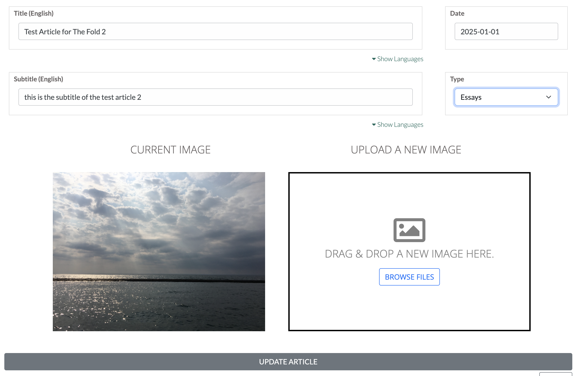Expand languages under the Subtitle field
The height and width of the screenshot is (376, 588).
tap(399, 125)
